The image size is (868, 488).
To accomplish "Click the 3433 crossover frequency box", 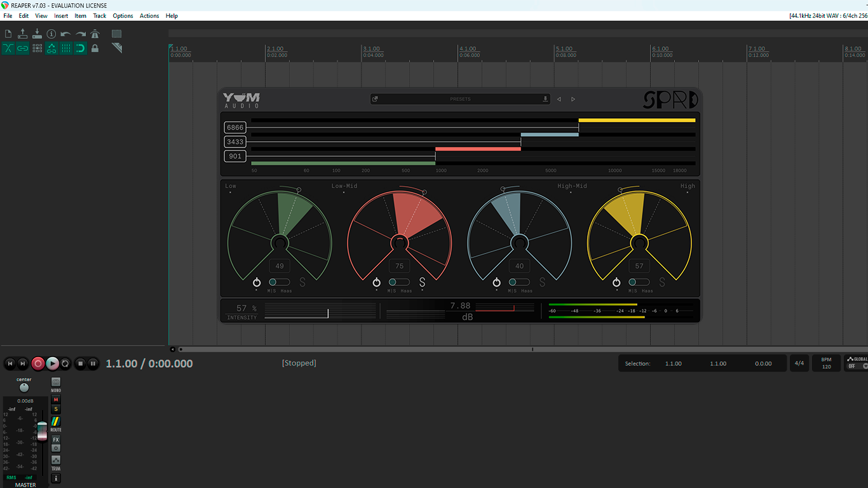I will coord(235,142).
